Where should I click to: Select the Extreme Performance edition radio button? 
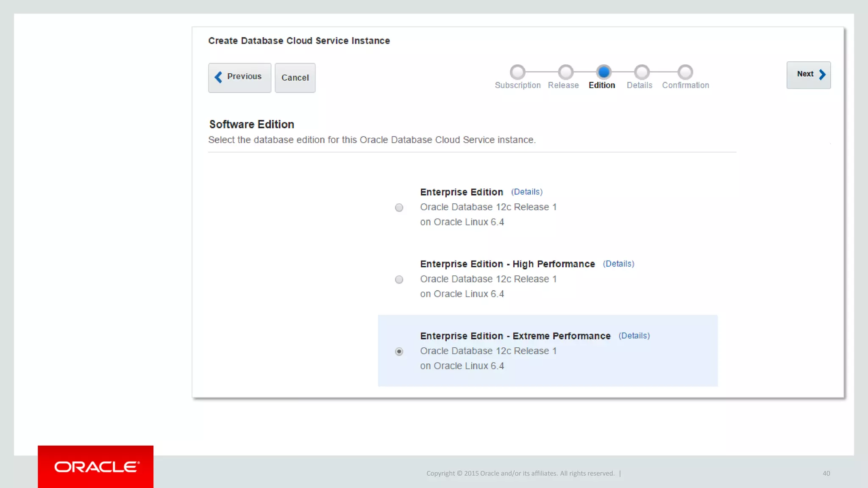399,352
